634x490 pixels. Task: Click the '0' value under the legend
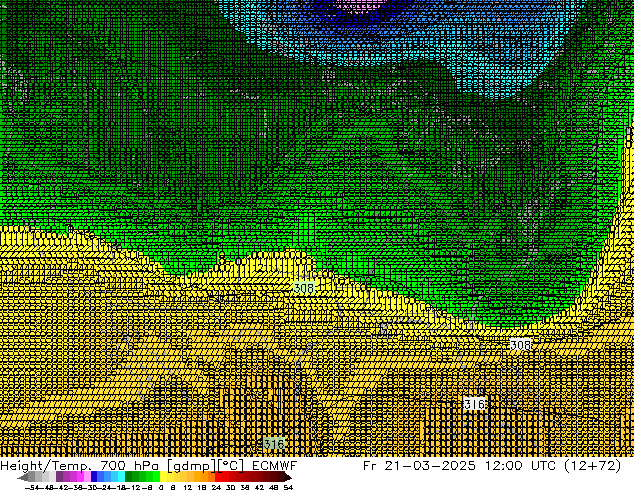161,487
